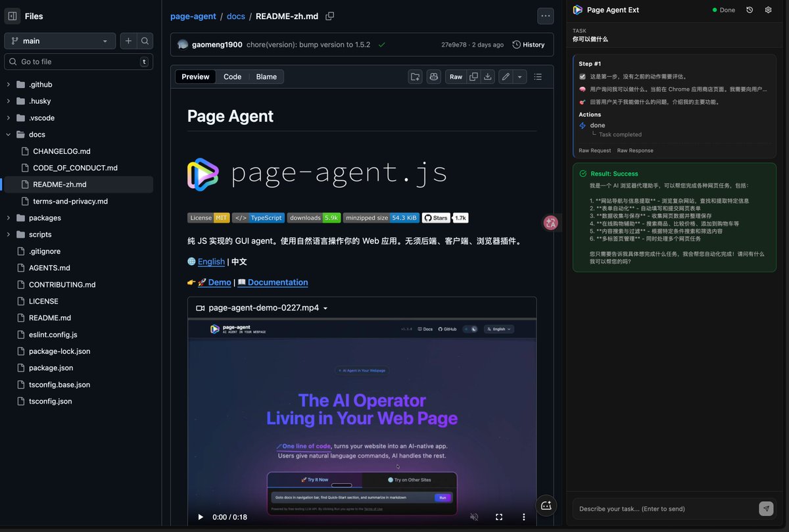The height and width of the screenshot is (532, 789).
Task: Copy raw file contents icon
Action: 473,77
